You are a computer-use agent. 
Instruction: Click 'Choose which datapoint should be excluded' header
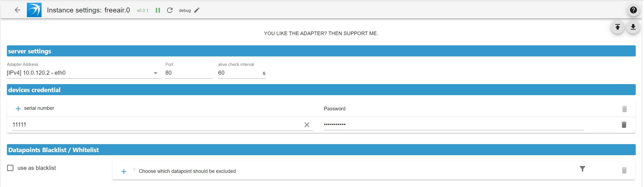coord(187,171)
